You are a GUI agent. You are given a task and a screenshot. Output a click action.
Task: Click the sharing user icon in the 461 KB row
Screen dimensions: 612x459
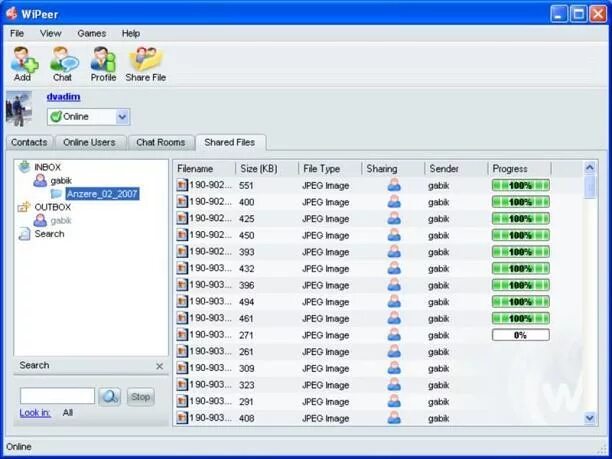[394, 318]
